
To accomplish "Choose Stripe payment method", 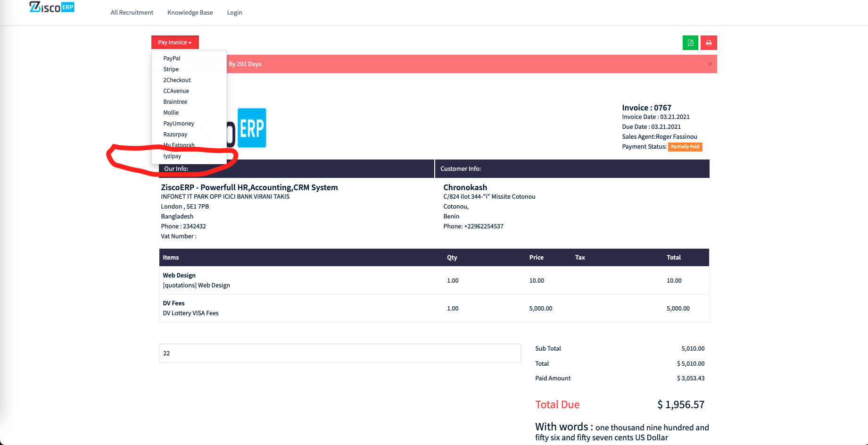I will coord(171,69).
